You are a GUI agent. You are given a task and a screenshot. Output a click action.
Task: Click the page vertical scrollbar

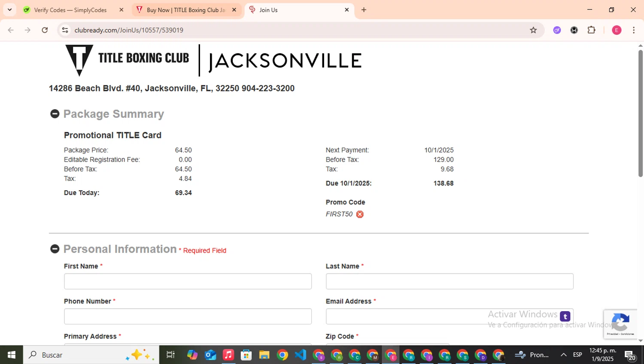640,113
